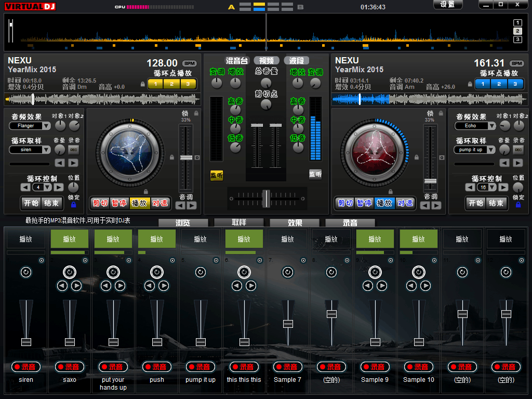Click the right deck waveform progress strip

[x=429, y=99]
